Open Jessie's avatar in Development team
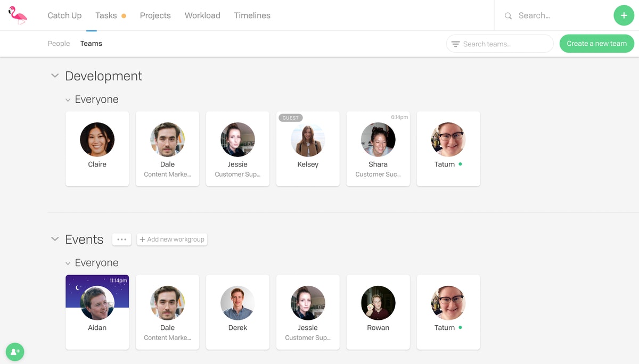 click(237, 139)
